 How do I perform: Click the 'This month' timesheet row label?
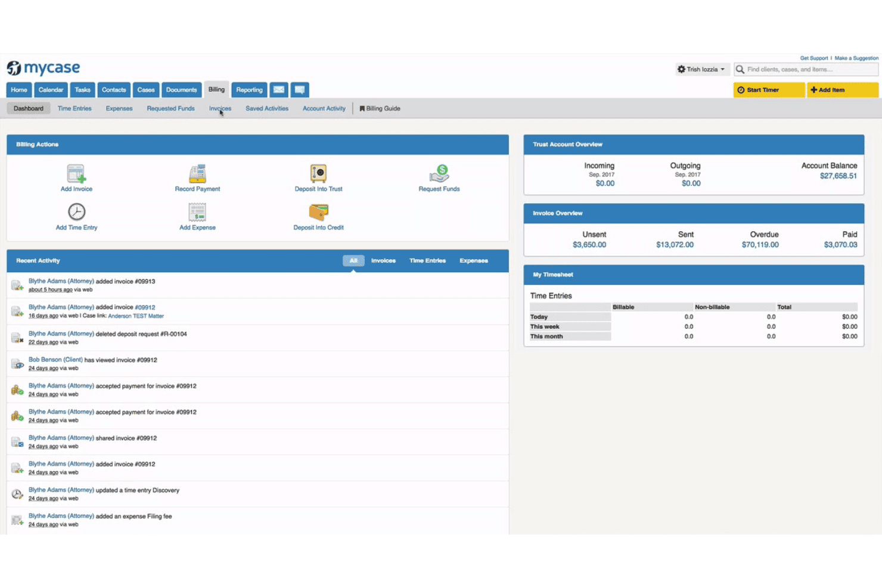coord(546,337)
